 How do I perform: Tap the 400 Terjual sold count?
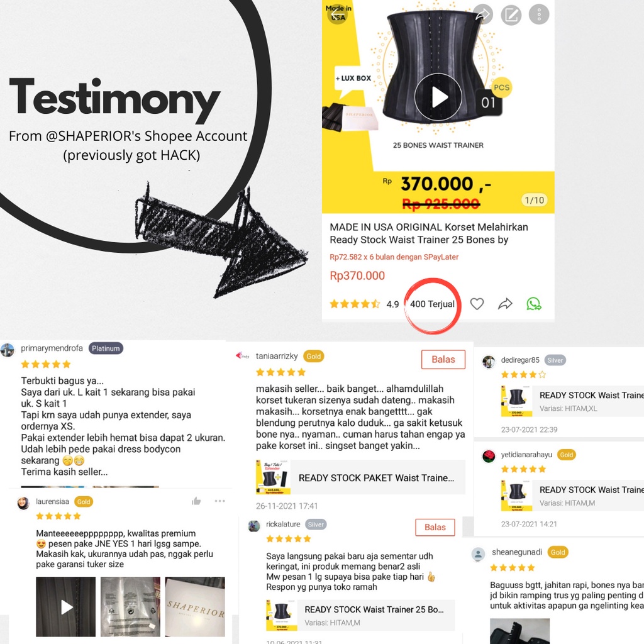[x=432, y=304]
